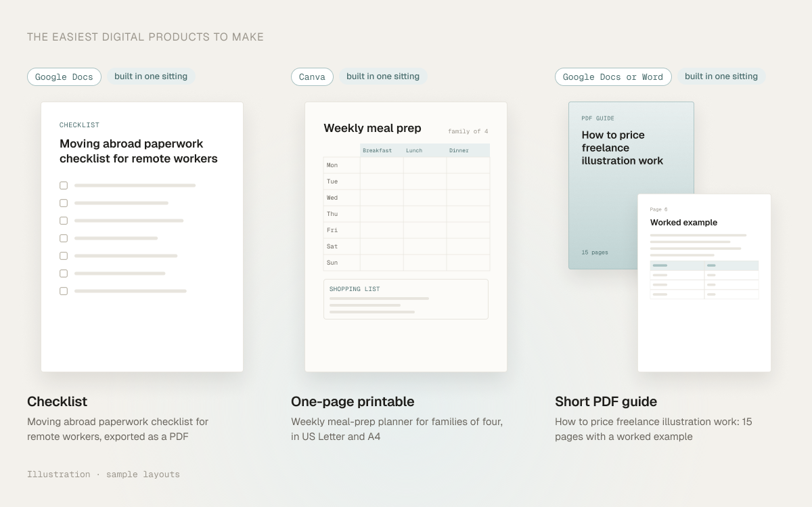This screenshot has height=507, width=812.
Task: Click the "Google Docs" tool tag
Action: click(64, 76)
